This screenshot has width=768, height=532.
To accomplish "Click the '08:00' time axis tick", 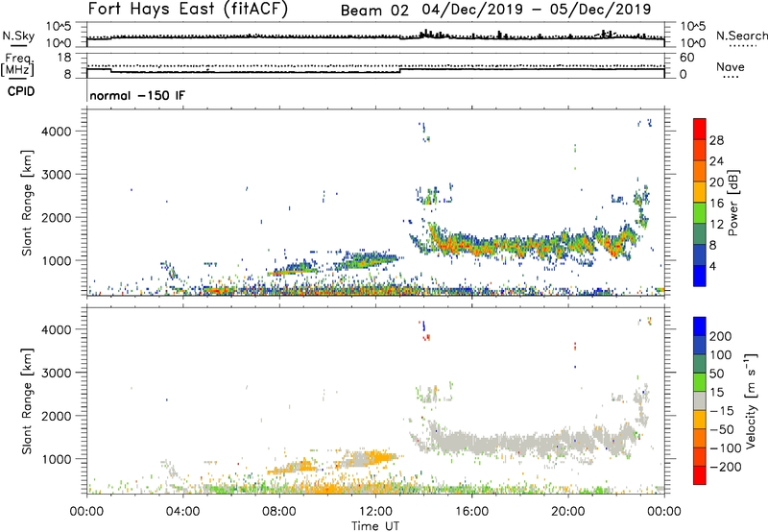I will (x=279, y=512).
